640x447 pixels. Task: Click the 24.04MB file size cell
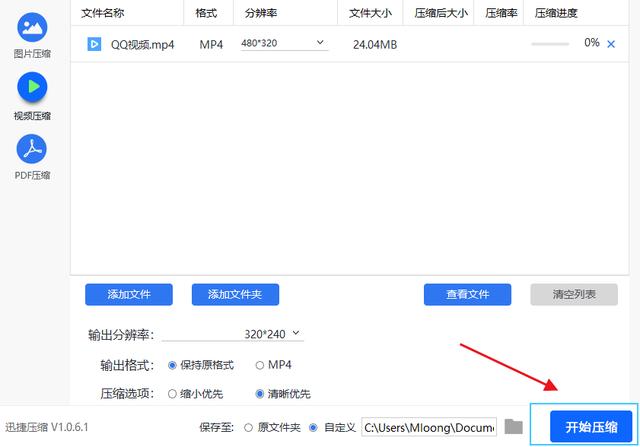coord(375,44)
